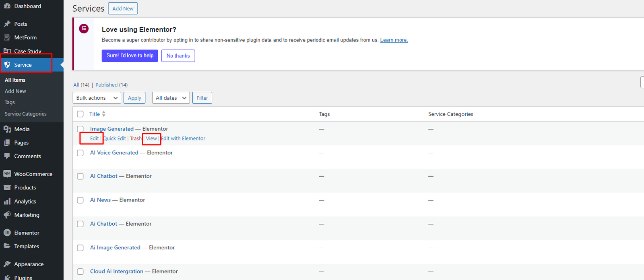This screenshot has width=644, height=280.
Task: Toggle the select-all checkbox beside Title
Action: tap(80, 114)
